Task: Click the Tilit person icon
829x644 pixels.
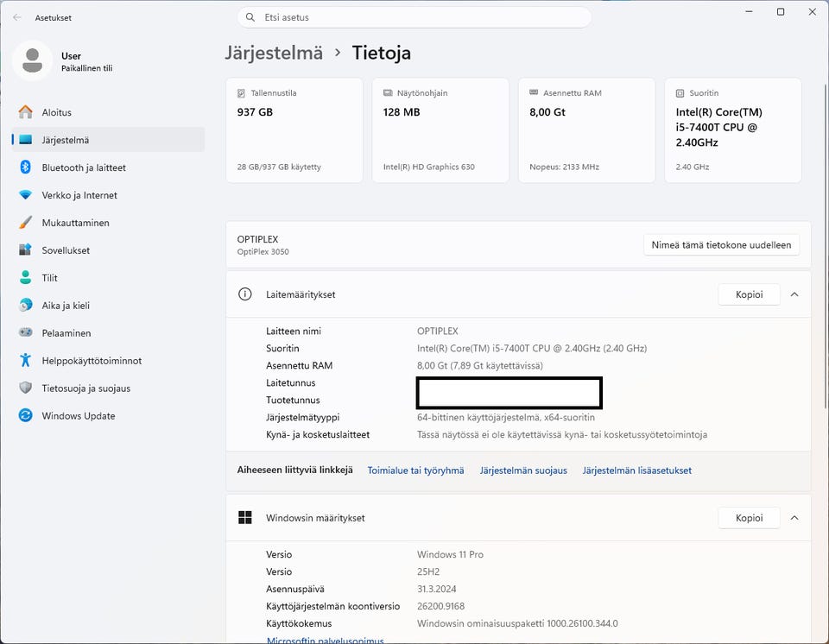Action: [x=25, y=277]
